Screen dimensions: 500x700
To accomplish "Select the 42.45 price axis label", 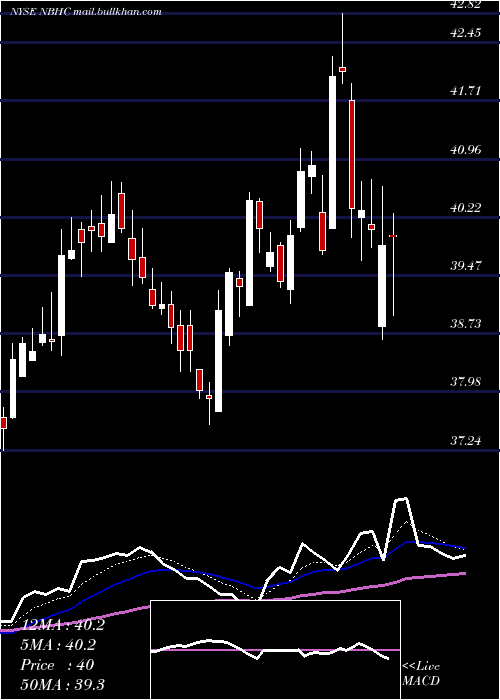I will coord(466,33).
